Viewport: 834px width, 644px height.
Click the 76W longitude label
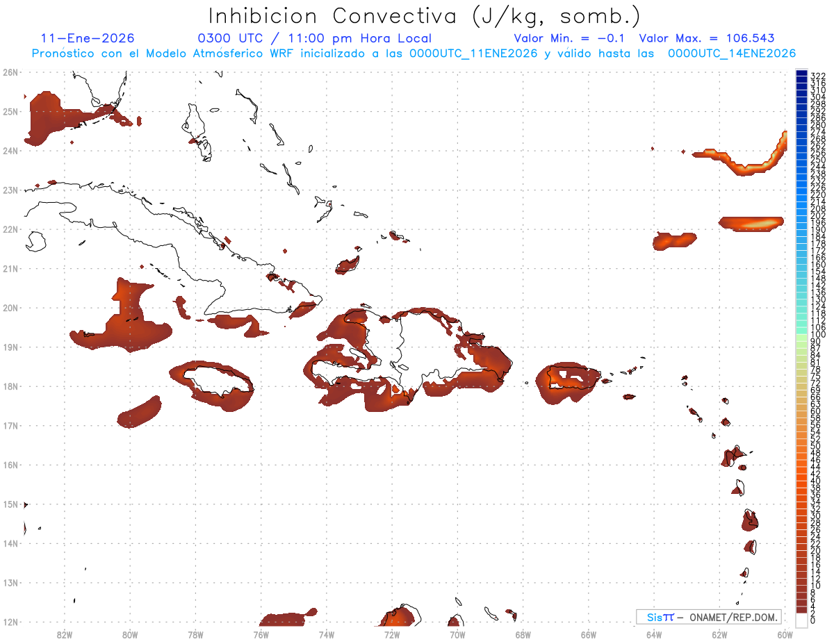click(261, 634)
